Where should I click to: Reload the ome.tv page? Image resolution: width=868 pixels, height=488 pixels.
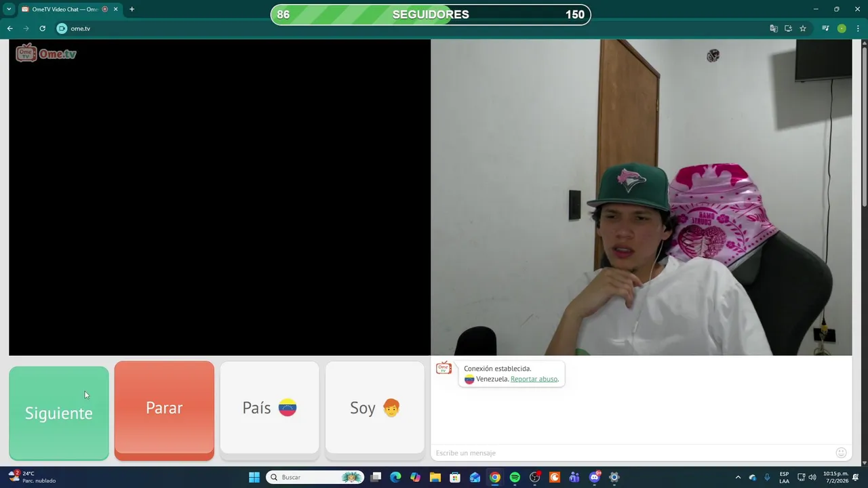click(42, 28)
